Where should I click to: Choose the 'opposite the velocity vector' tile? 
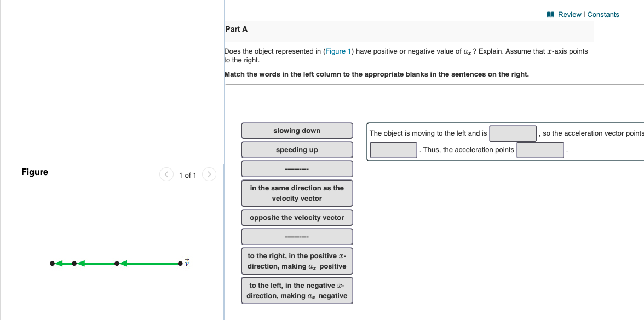[297, 217]
